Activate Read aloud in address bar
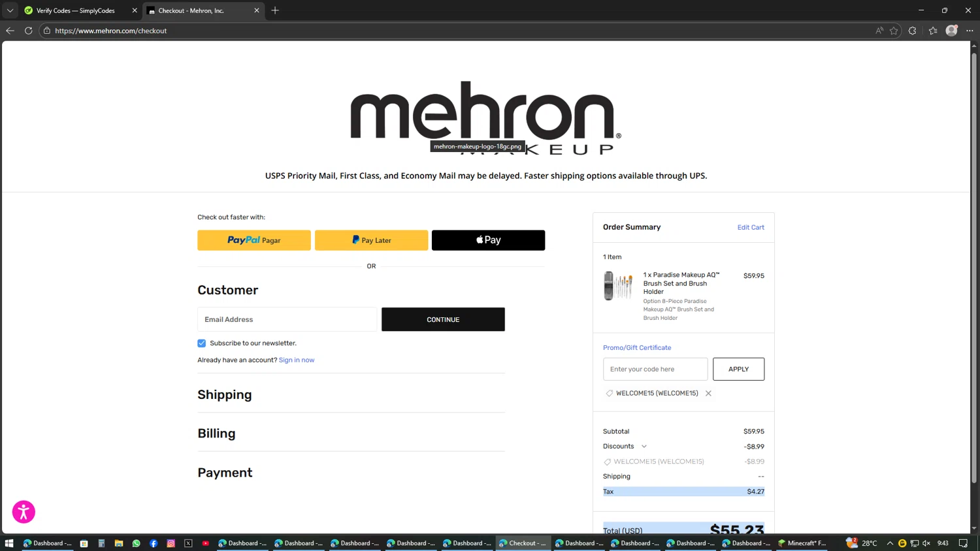The width and height of the screenshot is (980, 551). click(x=879, y=31)
